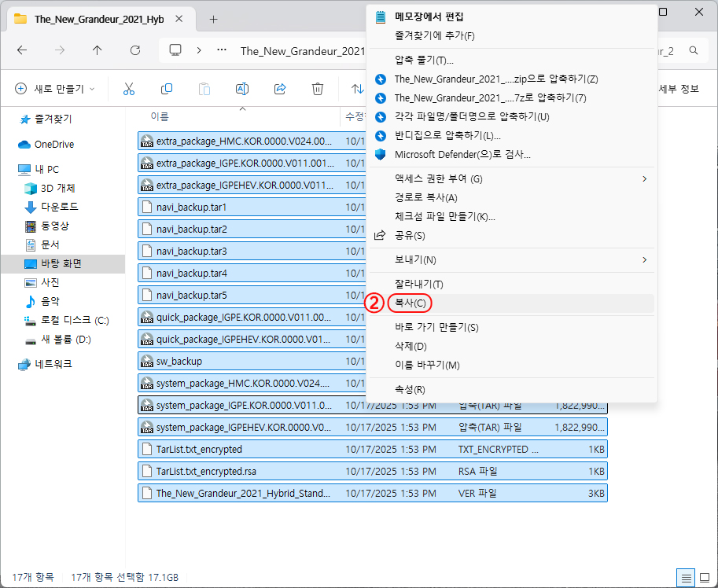718x588 pixels.
Task: Refresh the current folder view
Action: coord(135,50)
